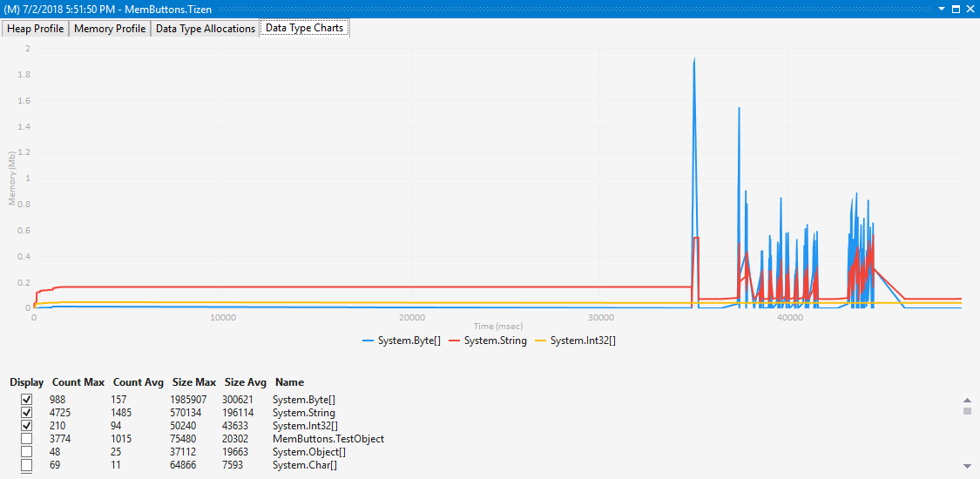Uncheck the System.String display checkbox
980x479 pixels.
pos(26,413)
